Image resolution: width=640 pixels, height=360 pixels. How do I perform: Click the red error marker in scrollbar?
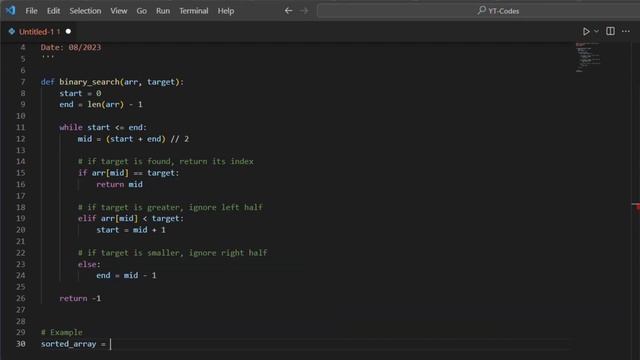[x=636, y=206]
